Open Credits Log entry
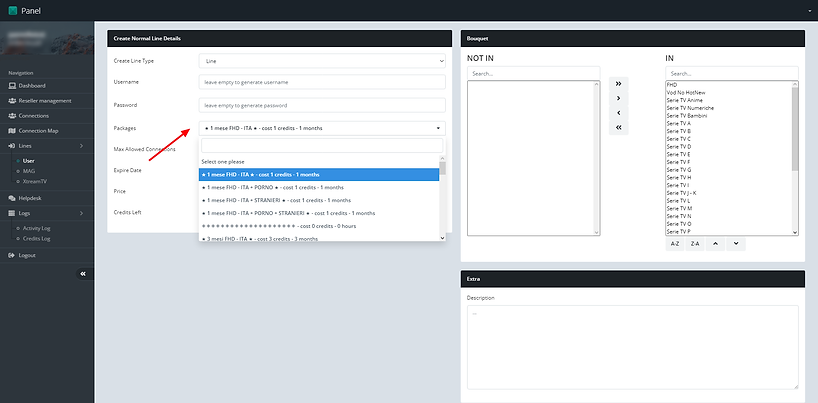 (37, 239)
